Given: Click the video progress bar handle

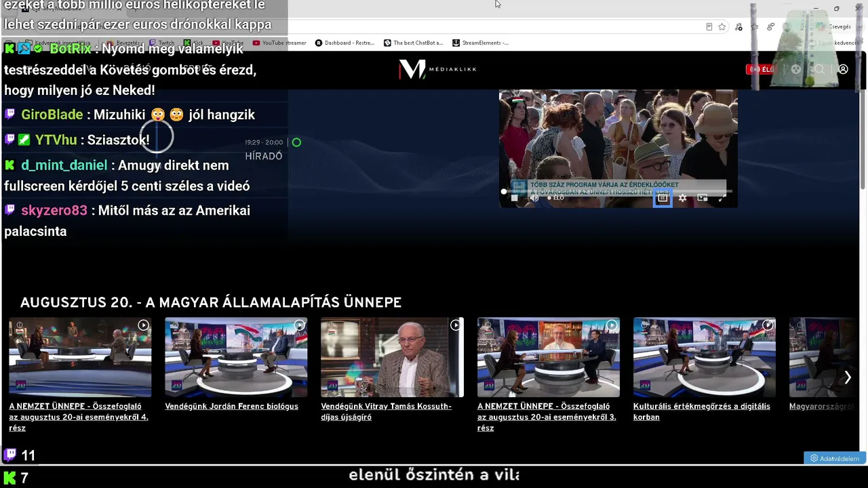Looking at the screenshot, I should [504, 192].
